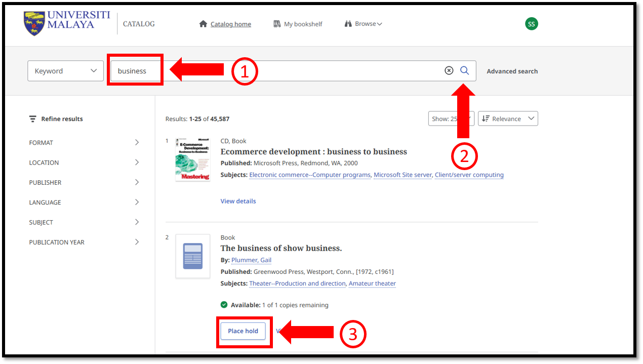Expand the PUBLICATION YEAR filter
Viewport: 643px width, 364px height.
click(x=84, y=242)
